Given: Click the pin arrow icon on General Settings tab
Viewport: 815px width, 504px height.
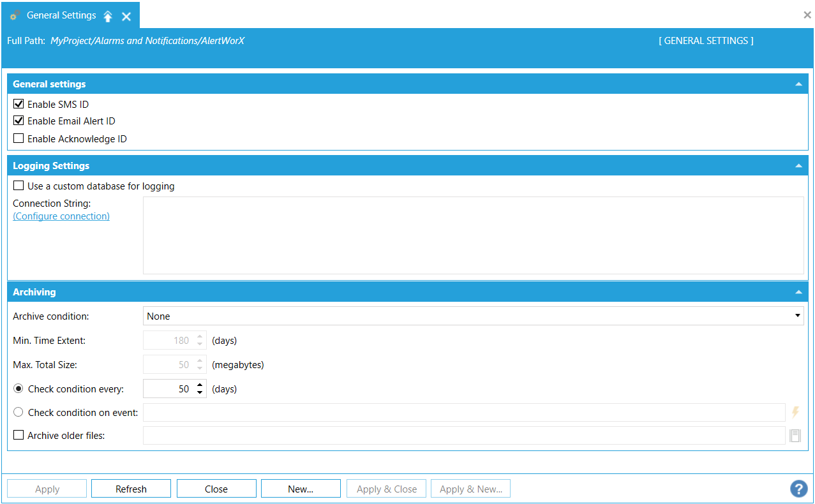Looking at the screenshot, I should [108, 17].
